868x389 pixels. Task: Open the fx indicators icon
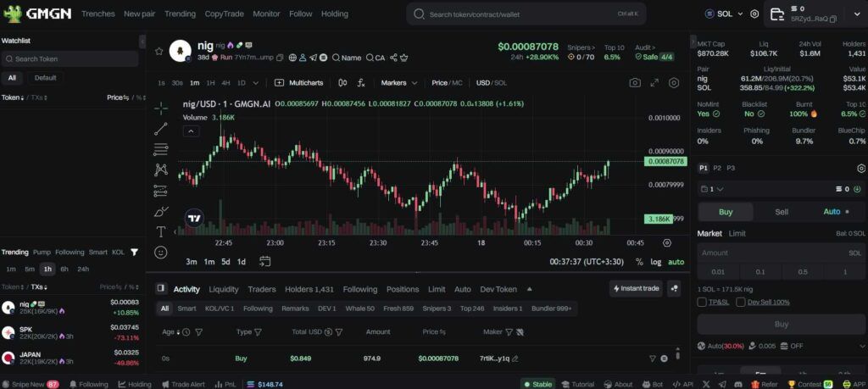(361, 83)
